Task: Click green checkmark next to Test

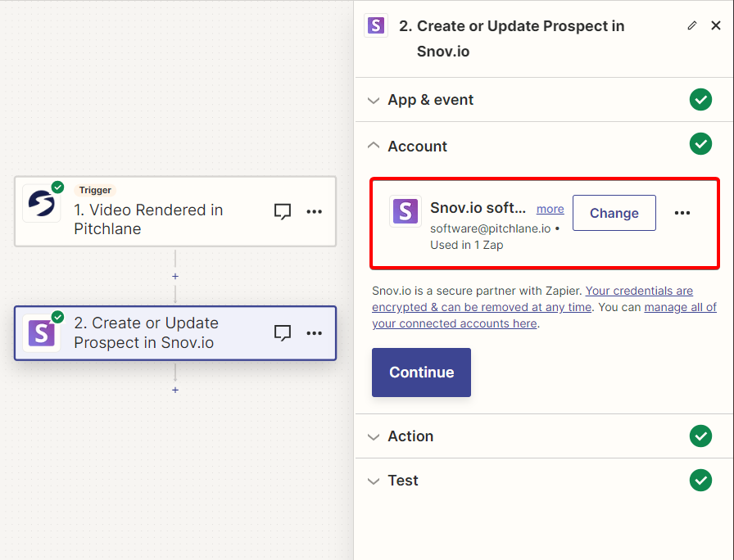Action: click(x=700, y=481)
